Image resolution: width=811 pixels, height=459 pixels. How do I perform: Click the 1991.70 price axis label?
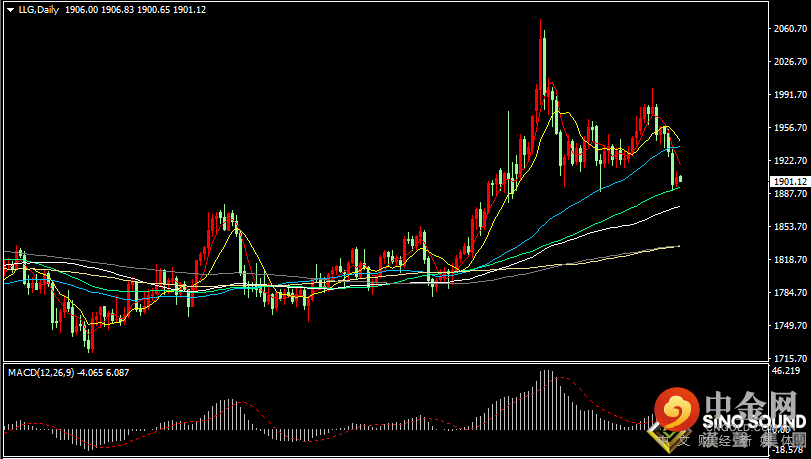(x=790, y=95)
